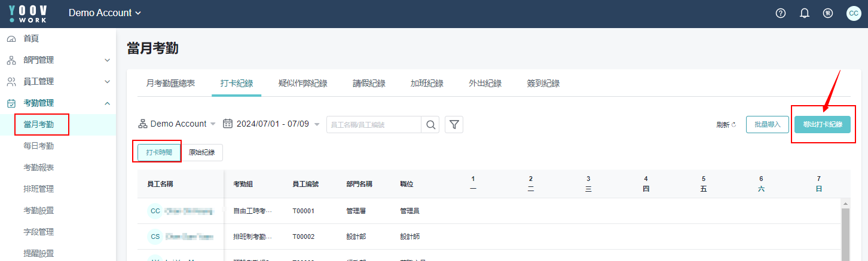Click employee number T00002 cell

[303, 237]
